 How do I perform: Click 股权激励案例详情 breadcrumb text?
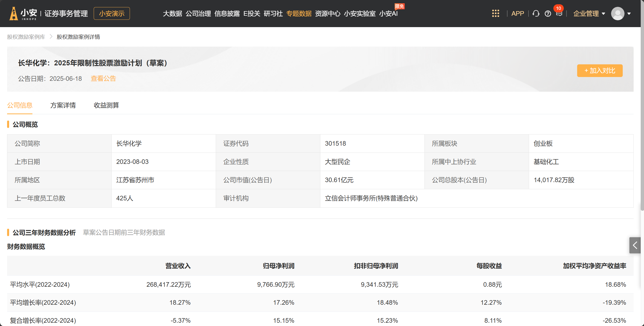tap(78, 37)
